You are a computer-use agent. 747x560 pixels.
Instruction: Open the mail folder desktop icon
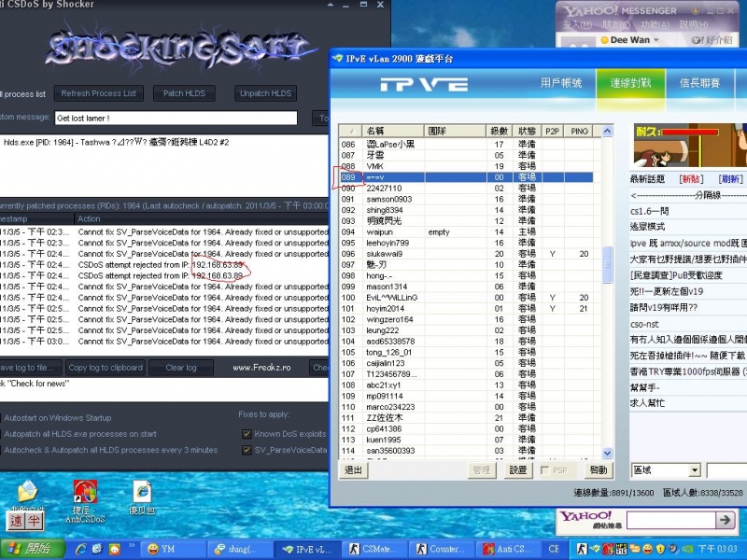coord(27,491)
